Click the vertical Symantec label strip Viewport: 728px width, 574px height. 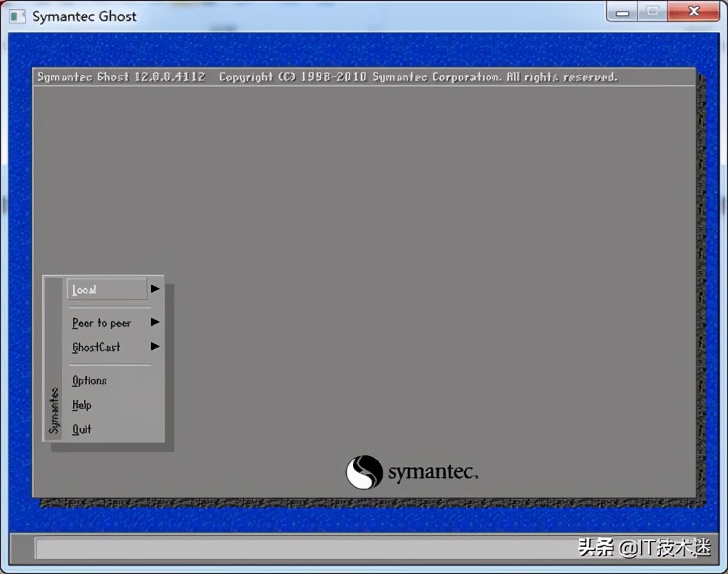(54, 359)
